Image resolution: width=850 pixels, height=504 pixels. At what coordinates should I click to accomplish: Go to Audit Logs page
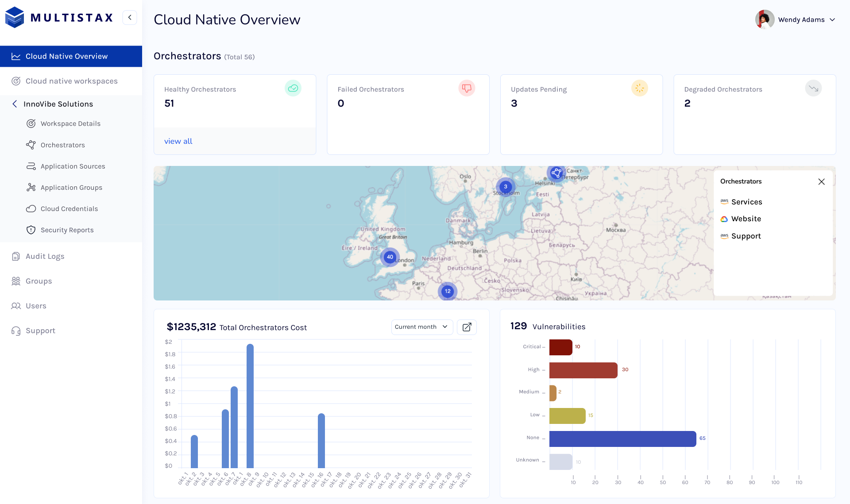pos(45,256)
